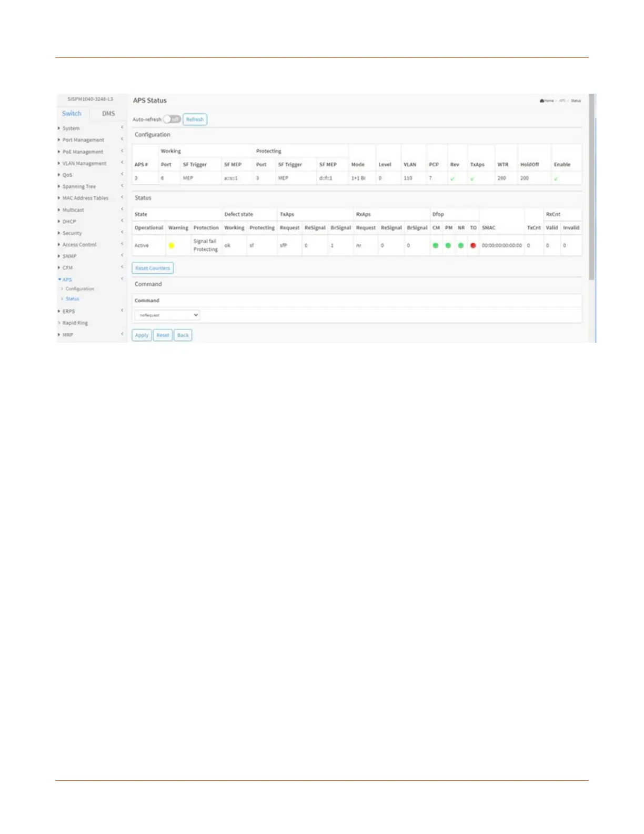Click the yellow Warning indicator
644x834 pixels.
(172, 246)
